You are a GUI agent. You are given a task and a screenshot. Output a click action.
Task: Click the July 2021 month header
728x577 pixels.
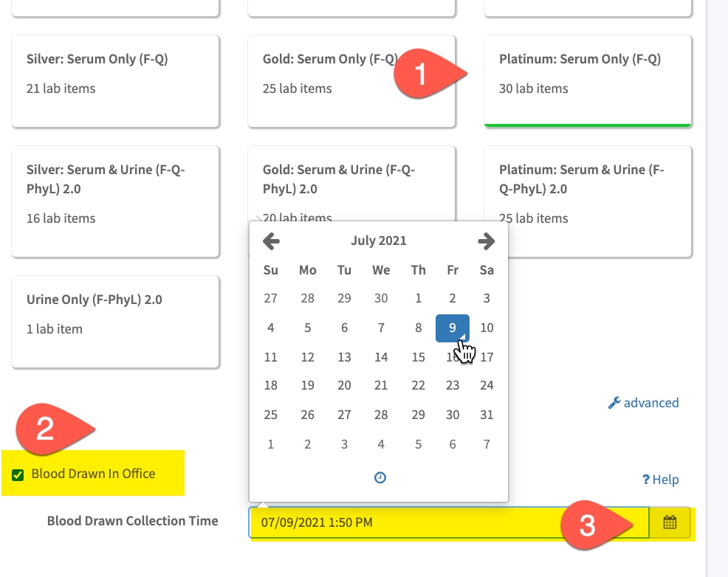point(378,241)
